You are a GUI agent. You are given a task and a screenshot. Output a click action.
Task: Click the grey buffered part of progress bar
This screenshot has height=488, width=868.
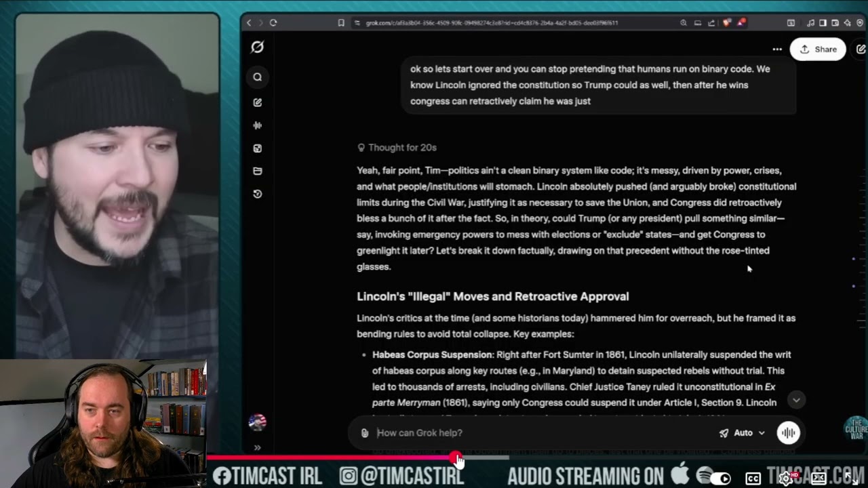click(x=486, y=457)
